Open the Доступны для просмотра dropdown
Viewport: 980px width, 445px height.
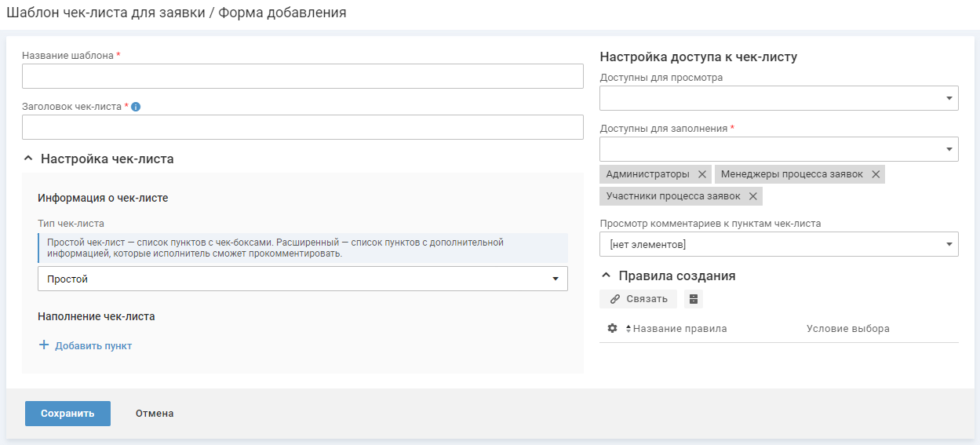778,98
